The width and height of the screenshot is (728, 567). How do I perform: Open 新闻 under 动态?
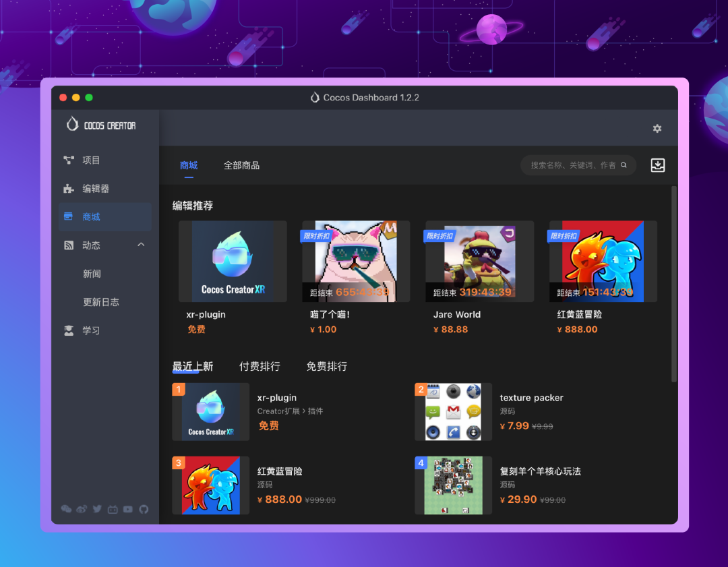click(x=92, y=274)
